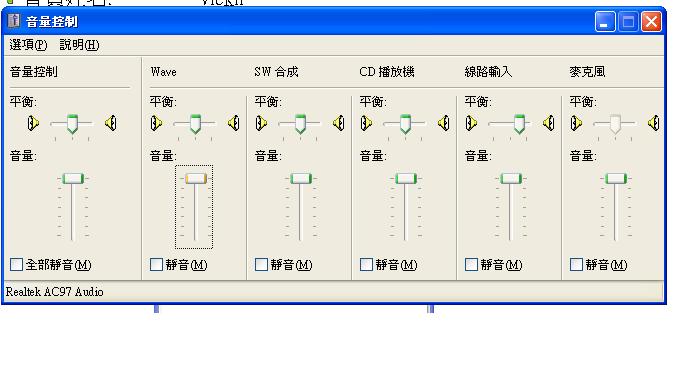The height and width of the screenshot is (384, 680).
Task: Mute the Wave channel checkbox
Action: [x=156, y=264]
